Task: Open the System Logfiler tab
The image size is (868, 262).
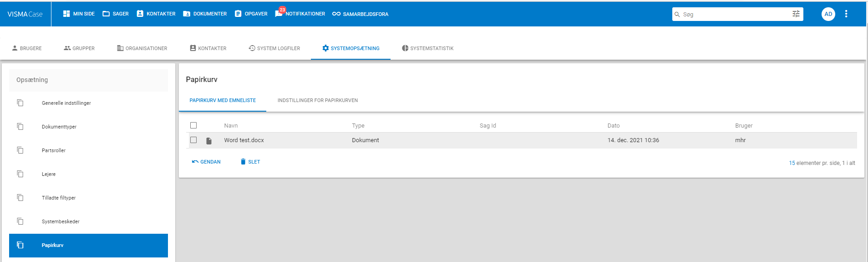Action: click(x=274, y=48)
